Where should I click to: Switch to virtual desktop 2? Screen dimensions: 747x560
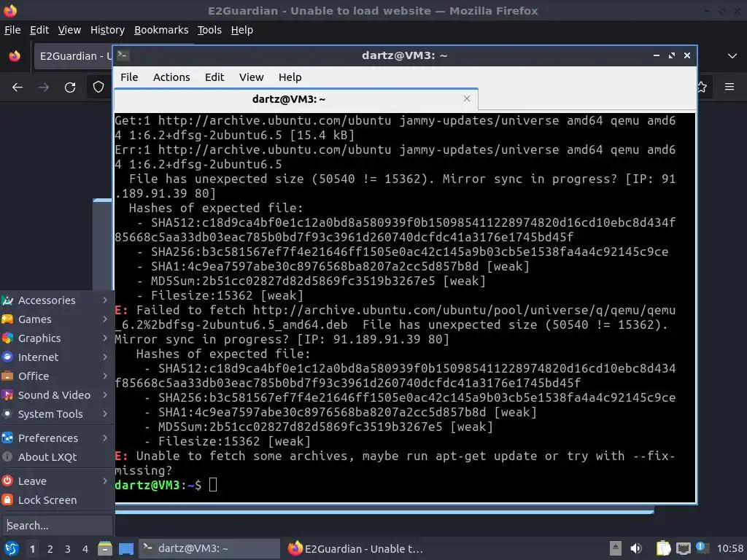50,549
